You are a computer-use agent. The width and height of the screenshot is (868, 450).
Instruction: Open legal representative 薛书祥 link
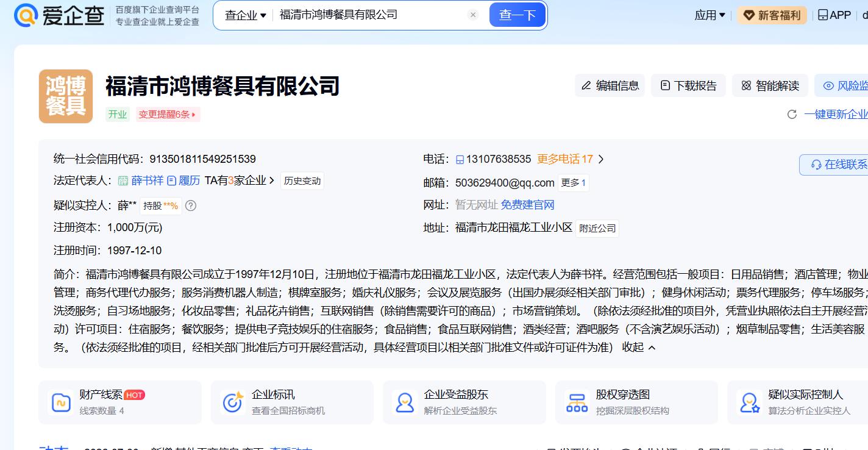click(x=148, y=180)
